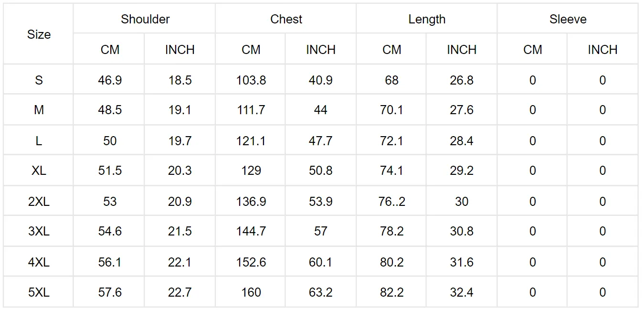Click the 103.8 chest value
Image resolution: width=644 pixels, height=310 pixels.
[251, 80]
